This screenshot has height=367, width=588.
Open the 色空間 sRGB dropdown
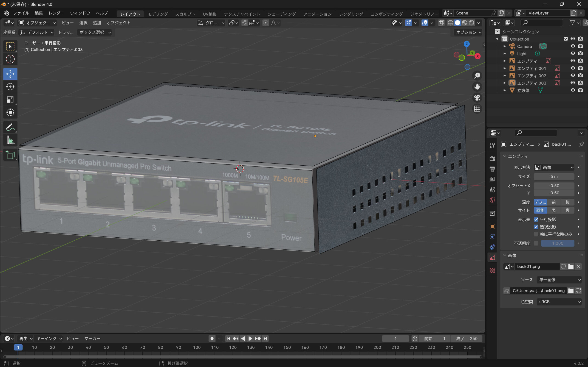point(559,302)
